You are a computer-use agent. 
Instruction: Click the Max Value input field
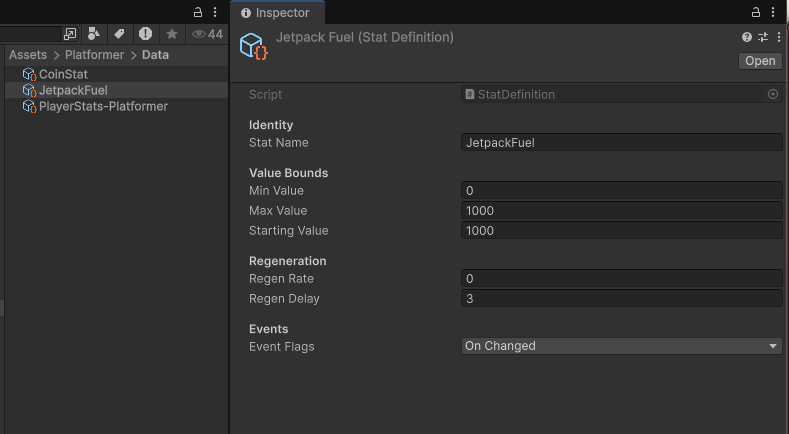click(x=621, y=211)
